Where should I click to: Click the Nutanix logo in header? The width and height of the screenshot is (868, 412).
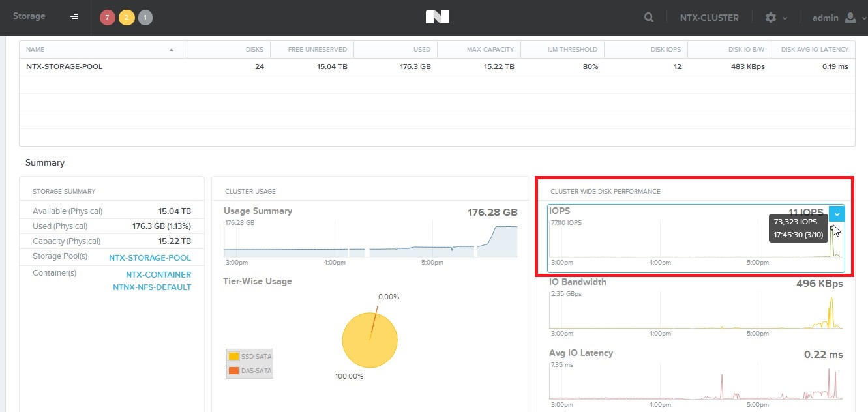[x=437, y=18]
